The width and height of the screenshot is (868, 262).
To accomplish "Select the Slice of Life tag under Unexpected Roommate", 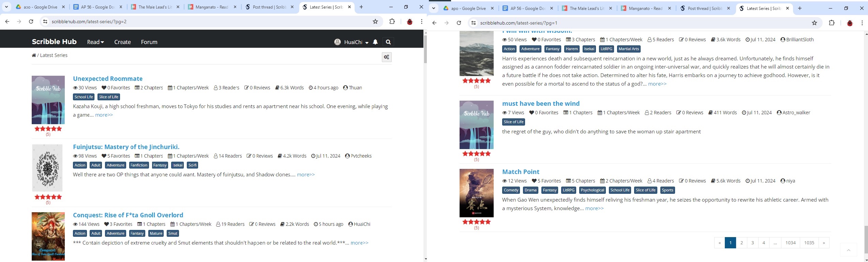I will [108, 97].
